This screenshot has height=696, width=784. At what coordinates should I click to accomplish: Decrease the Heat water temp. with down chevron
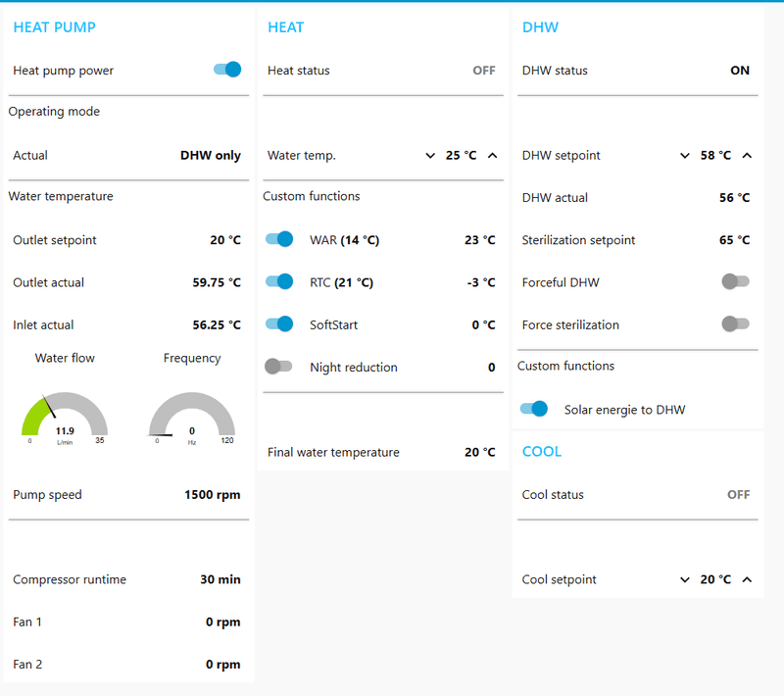(x=430, y=156)
